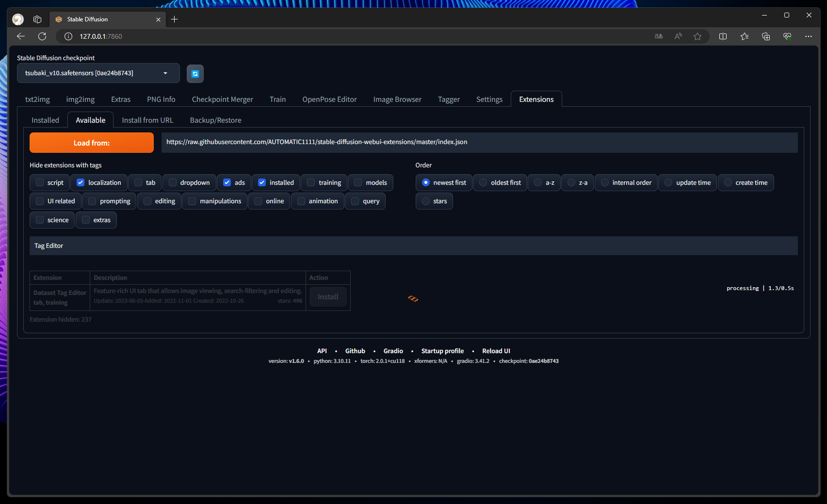Uncheck the localization tag checkbox
The image size is (827, 504).
click(81, 183)
